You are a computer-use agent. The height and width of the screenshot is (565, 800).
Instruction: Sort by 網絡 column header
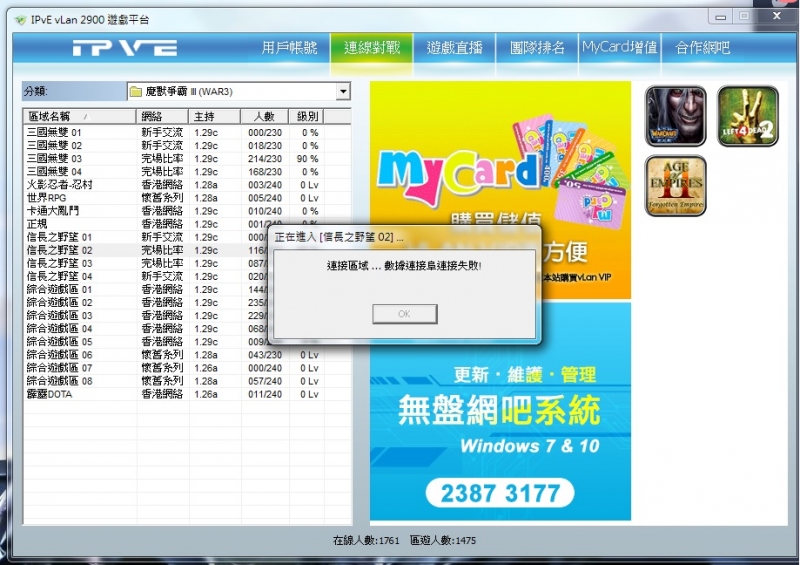(x=162, y=116)
